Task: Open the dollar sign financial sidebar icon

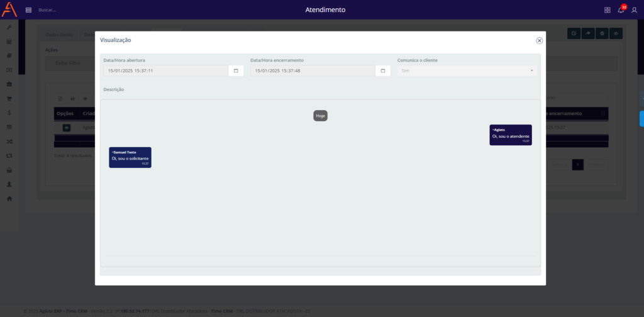Action: pos(9,113)
